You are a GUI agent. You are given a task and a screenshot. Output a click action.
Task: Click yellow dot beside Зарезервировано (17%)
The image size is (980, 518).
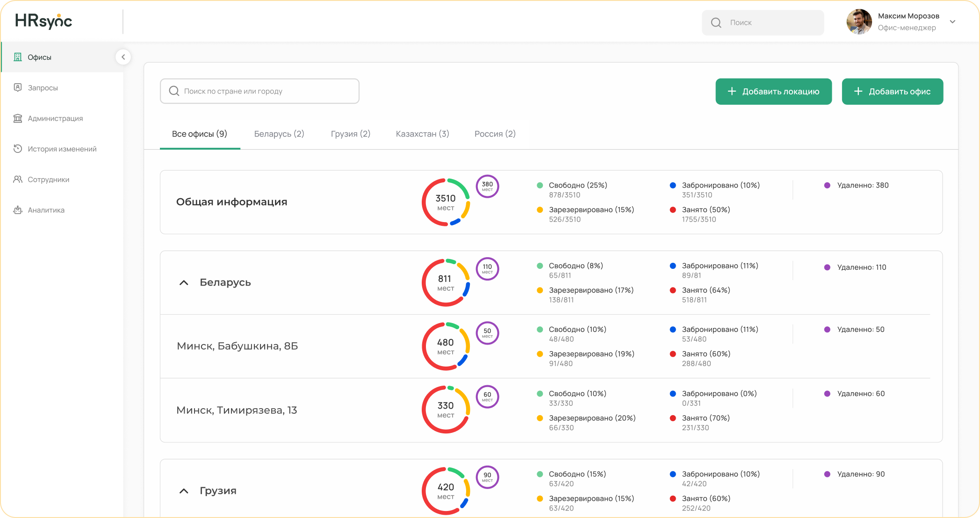tap(540, 290)
